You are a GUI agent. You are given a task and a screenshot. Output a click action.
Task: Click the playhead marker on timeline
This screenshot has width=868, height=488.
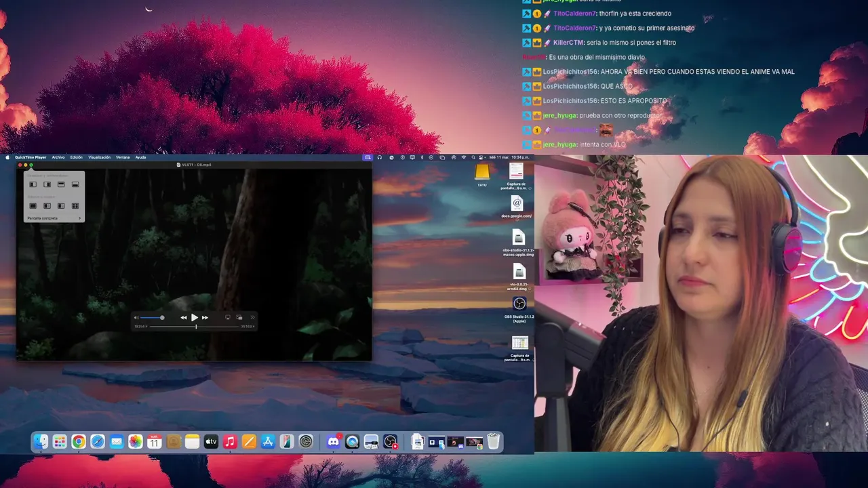tap(196, 327)
